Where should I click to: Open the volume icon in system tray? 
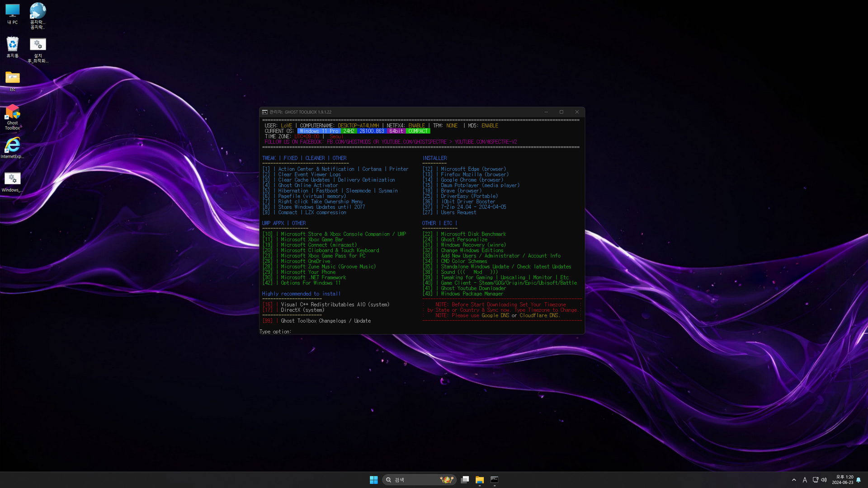[x=824, y=480]
